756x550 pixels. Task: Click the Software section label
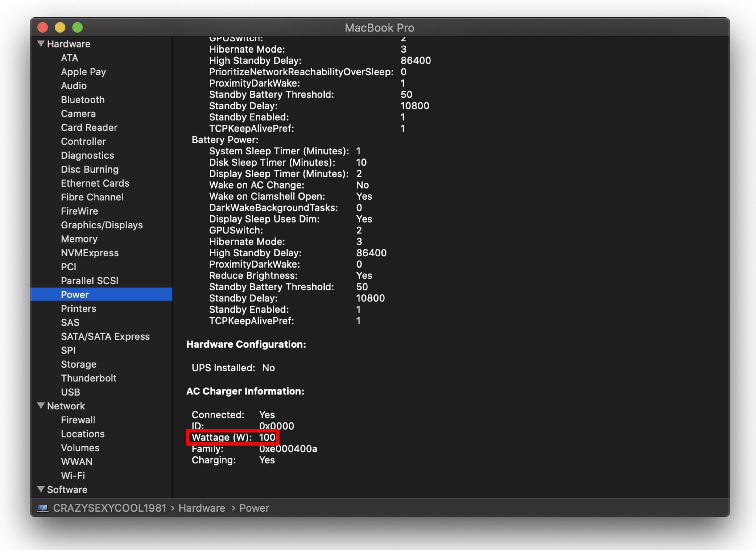point(67,489)
